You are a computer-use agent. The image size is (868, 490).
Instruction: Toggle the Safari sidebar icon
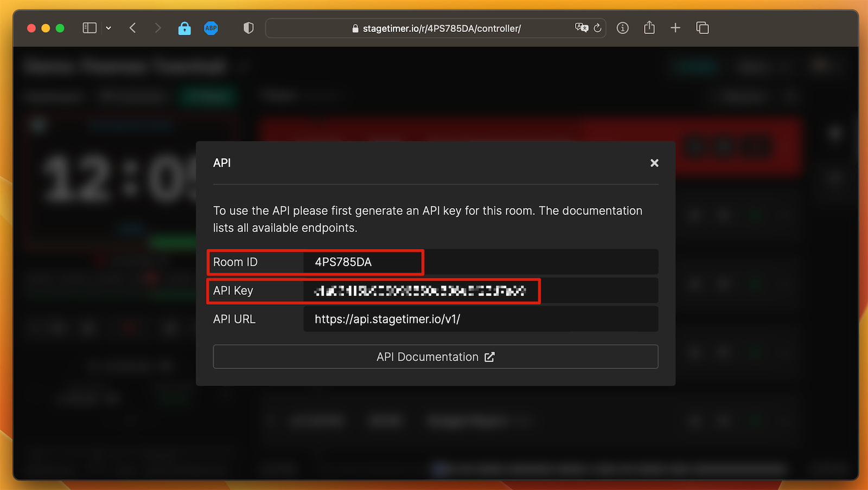point(90,28)
